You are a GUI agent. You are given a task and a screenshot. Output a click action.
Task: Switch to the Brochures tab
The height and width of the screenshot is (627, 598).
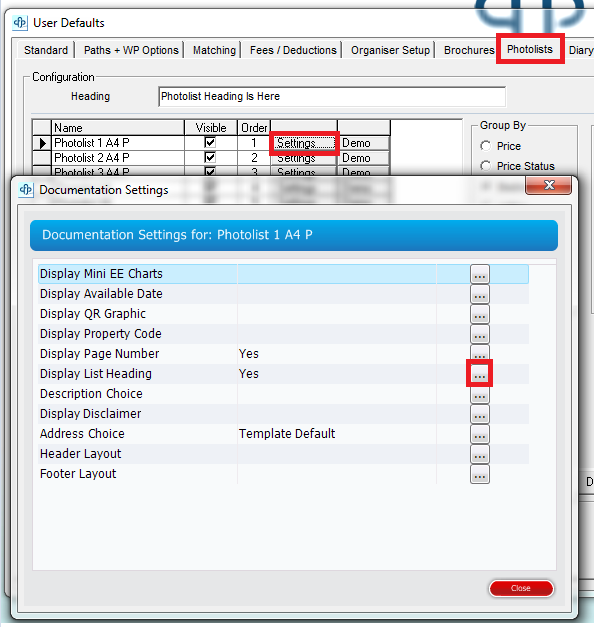coord(469,50)
